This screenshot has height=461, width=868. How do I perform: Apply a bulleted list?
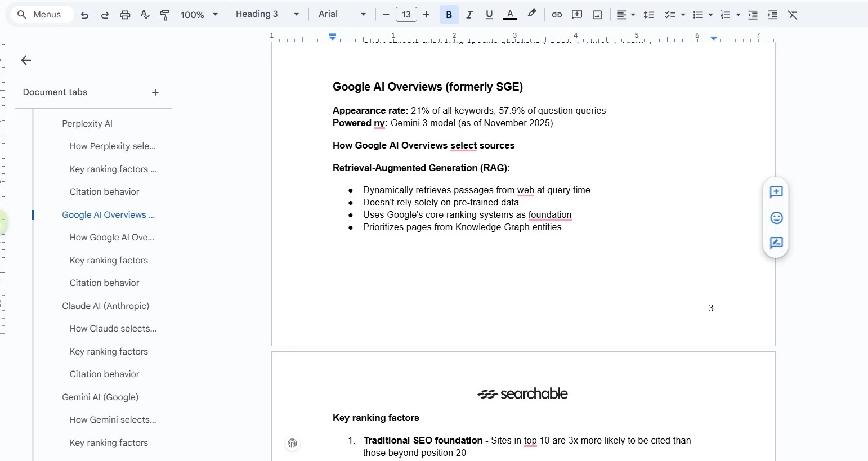coord(698,15)
